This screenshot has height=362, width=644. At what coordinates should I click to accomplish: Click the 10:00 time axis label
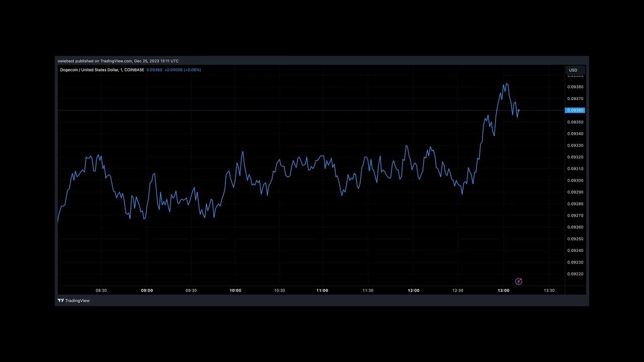(x=235, y=291)
